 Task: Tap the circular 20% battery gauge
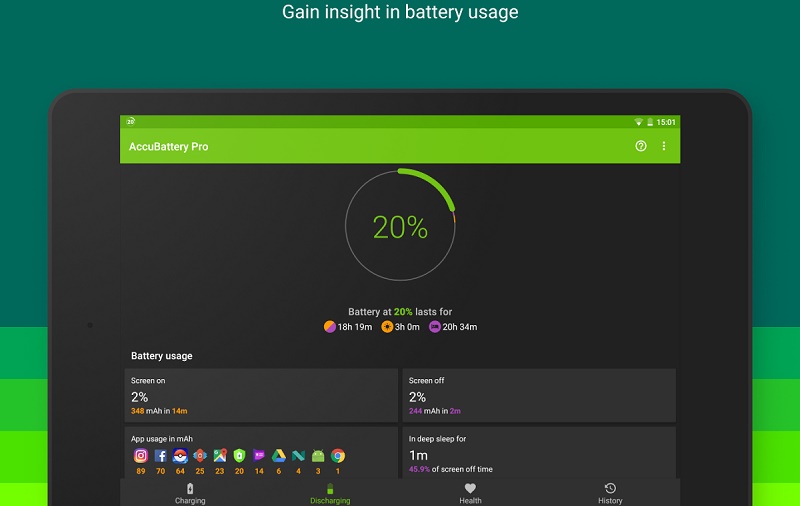[400, 225]
